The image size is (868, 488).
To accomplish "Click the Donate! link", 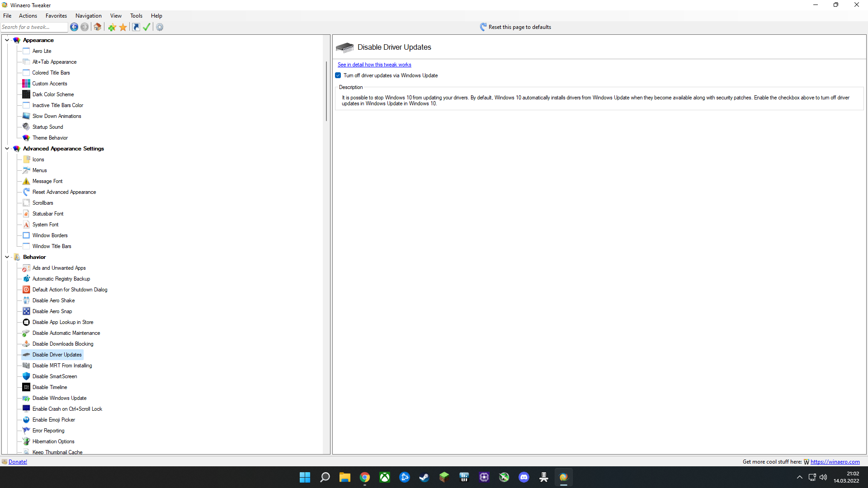I will pos(18,462).
